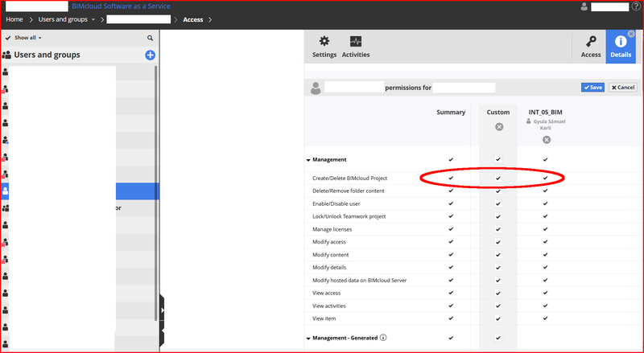Toggle Custom checkbox for View activities

tap(498, 306)
